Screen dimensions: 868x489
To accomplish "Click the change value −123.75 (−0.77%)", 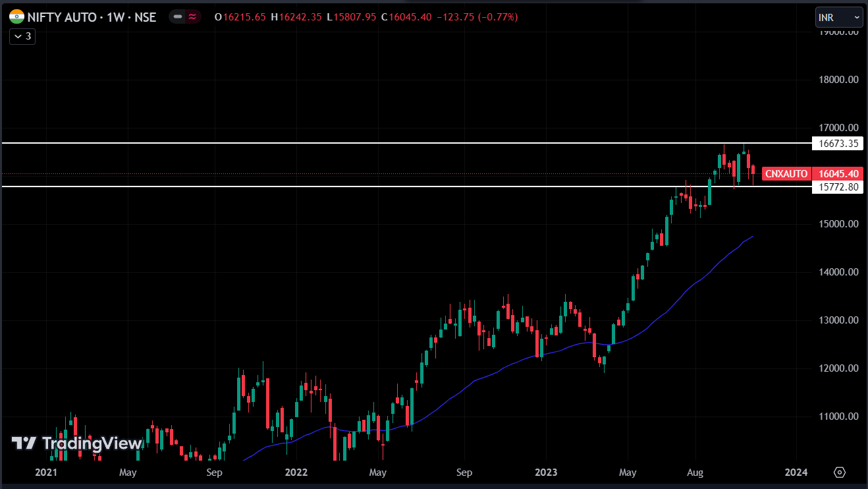I will tap(477, 17).
